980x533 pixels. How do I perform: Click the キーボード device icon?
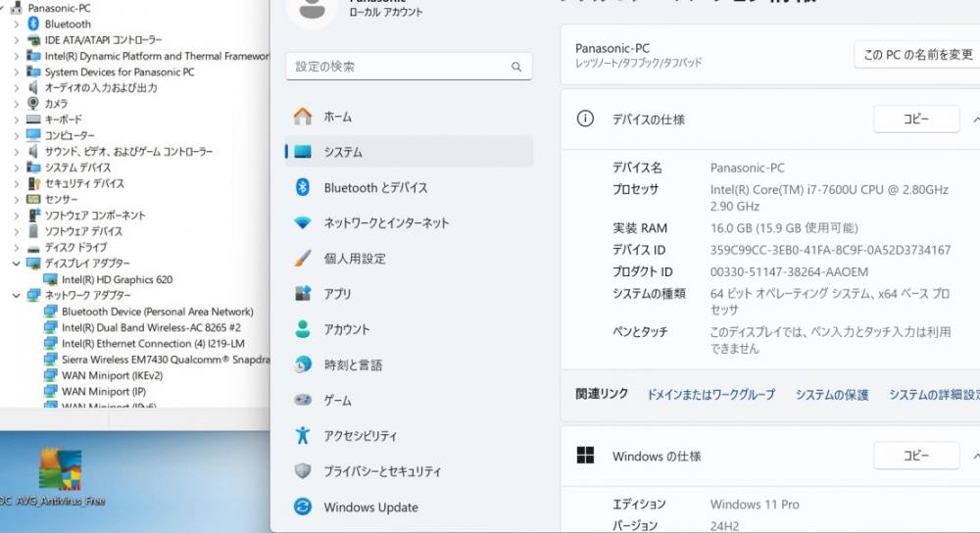click(x=33, y=120)
